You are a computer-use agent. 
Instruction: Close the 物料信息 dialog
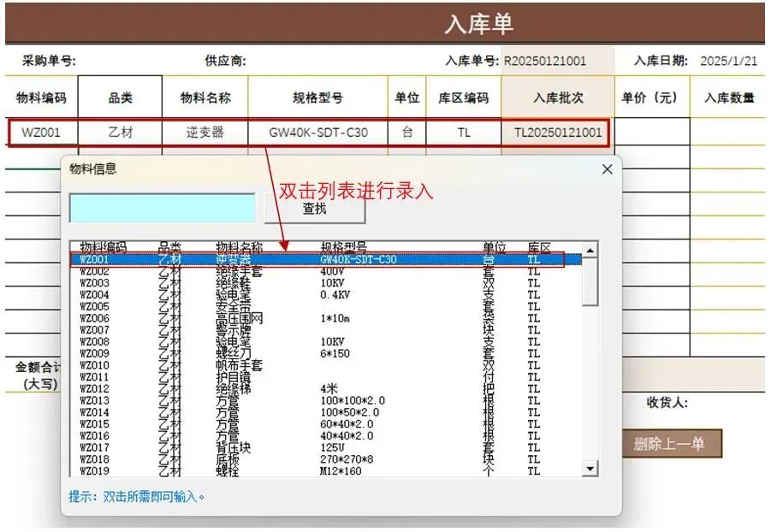pyautogui.click(x=608, y=169)
